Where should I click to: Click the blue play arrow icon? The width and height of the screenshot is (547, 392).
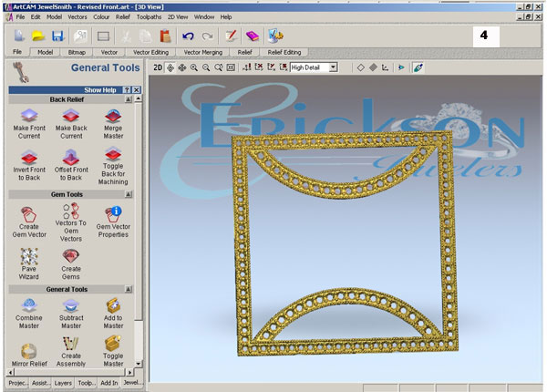point(401,67)
